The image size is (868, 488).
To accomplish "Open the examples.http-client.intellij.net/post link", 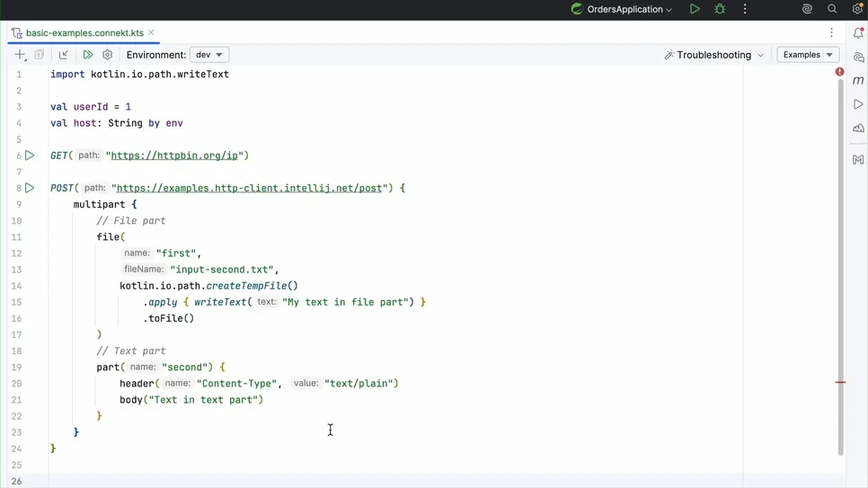I will pyautogui.click(x=249, y=188).
